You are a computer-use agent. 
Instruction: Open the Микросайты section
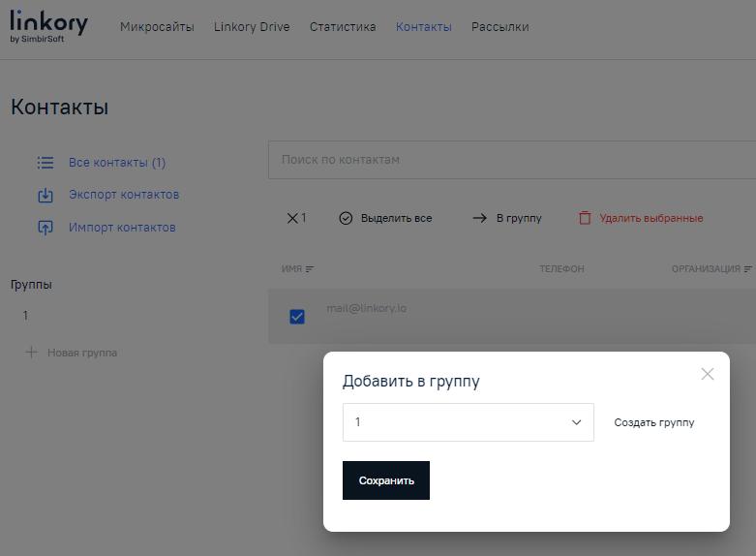157,27
